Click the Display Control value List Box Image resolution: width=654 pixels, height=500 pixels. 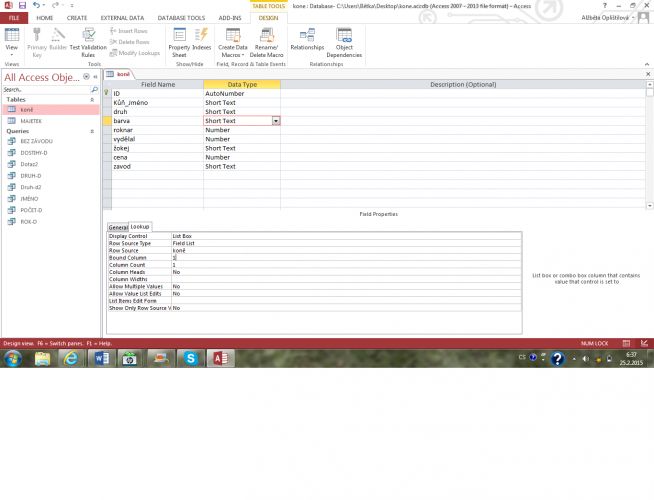(x=346, y=236)
